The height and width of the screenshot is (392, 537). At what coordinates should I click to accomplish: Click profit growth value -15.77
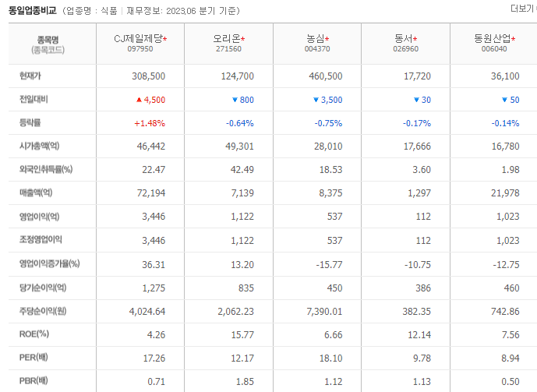point(329,265)
